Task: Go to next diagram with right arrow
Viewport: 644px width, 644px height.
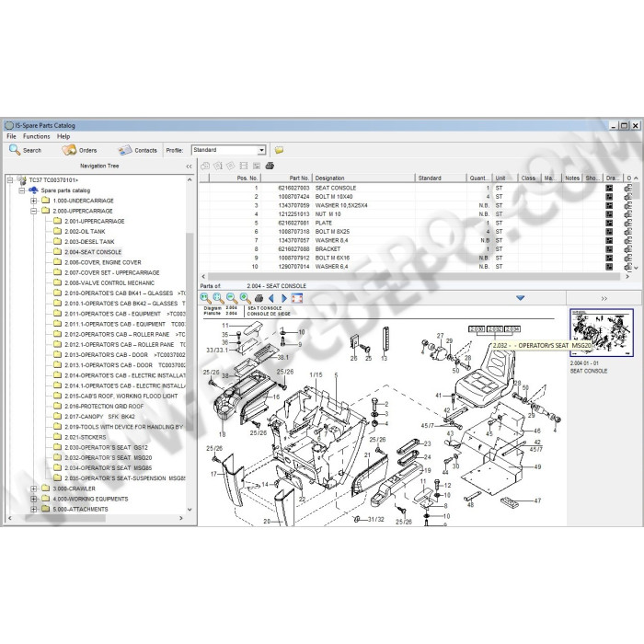Action: (283, 298)
